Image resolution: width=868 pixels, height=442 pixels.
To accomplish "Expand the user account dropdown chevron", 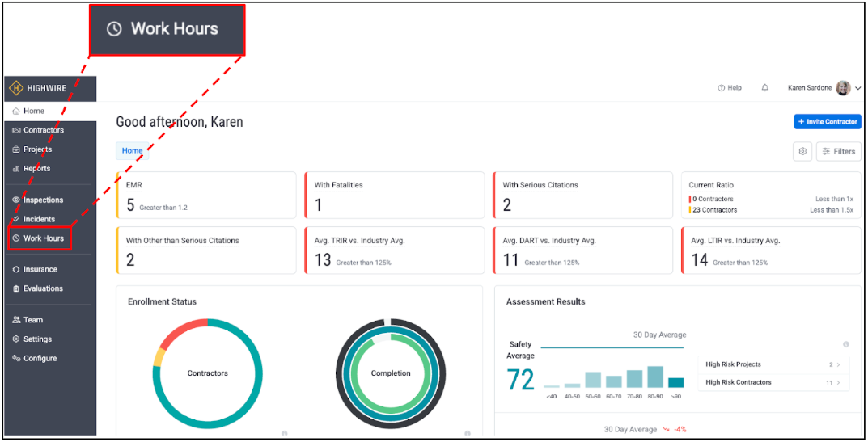I will (858, 88).
